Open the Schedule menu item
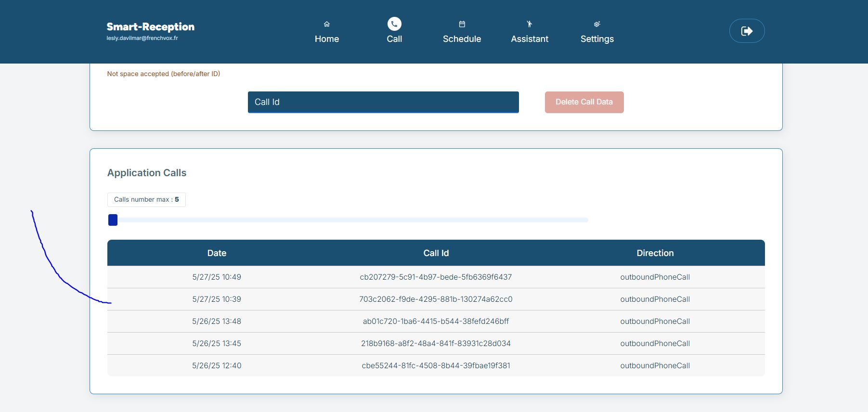868x412 pixels. tap(462, 39)
